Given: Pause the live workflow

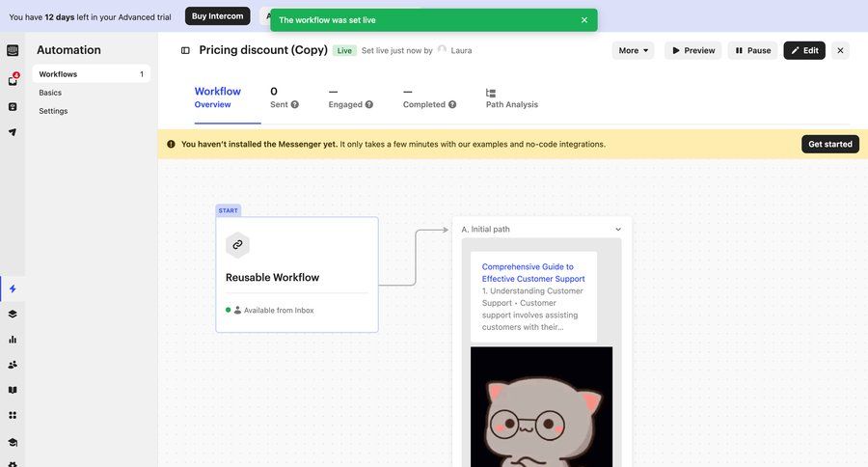Looking at the screenshot, I should (x=753, y=50).
